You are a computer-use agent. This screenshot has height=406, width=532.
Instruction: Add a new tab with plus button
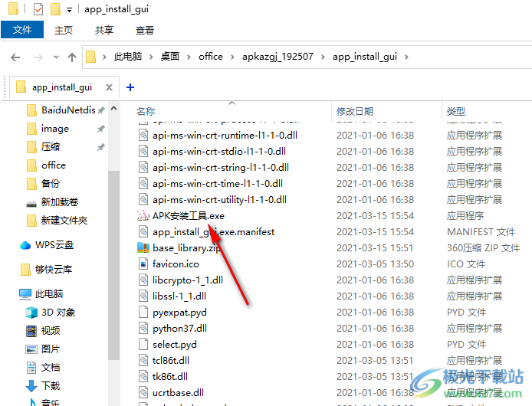pyautogui.click(x=130, y=87)
